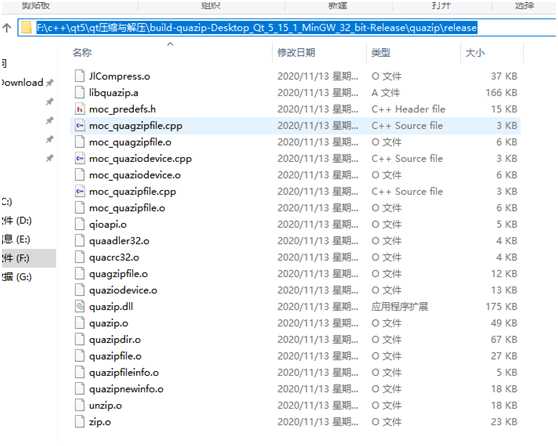The width and height of the screenshot is (558, 446).
Task: Select the moc_quaziodevice.o file icon
Action: [80, 175]
